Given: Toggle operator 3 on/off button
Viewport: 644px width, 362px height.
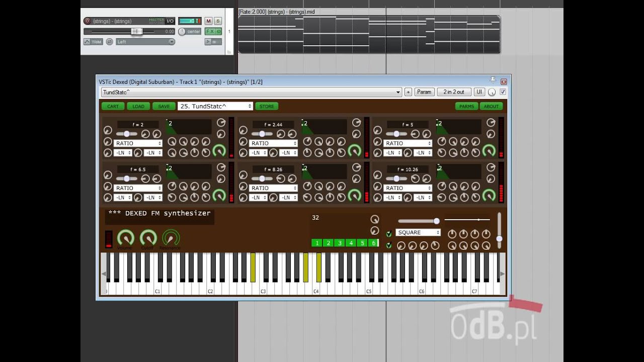Looking at the screenshot, I should click(340, 243).
